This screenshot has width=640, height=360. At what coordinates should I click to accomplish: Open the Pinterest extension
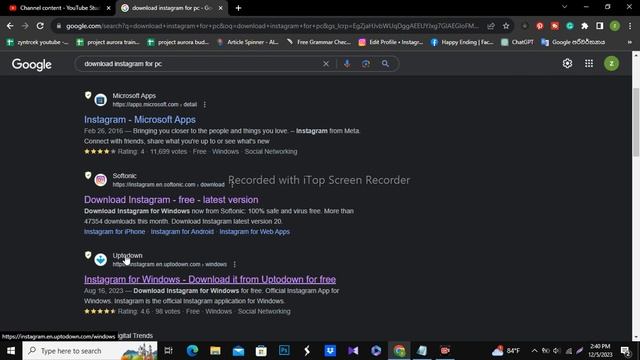tap(540, 26)
